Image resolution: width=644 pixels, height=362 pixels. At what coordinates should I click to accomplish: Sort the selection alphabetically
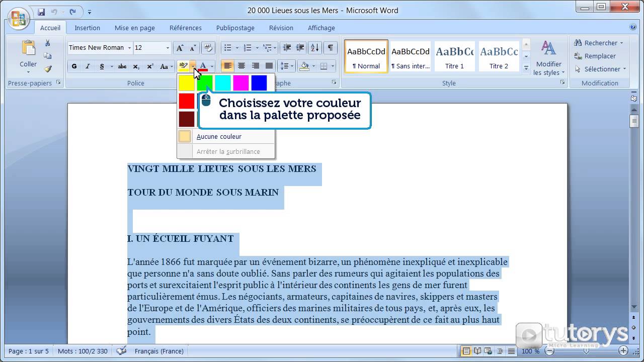(315, 48)
